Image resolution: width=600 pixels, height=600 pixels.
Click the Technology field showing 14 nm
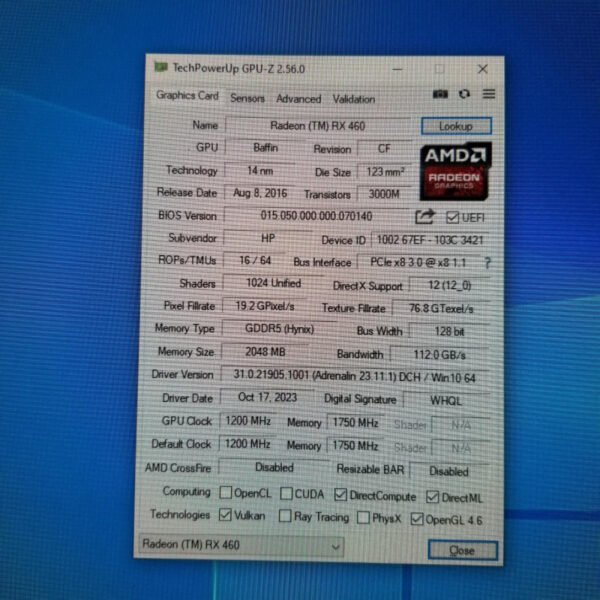[x=260, y=171]
